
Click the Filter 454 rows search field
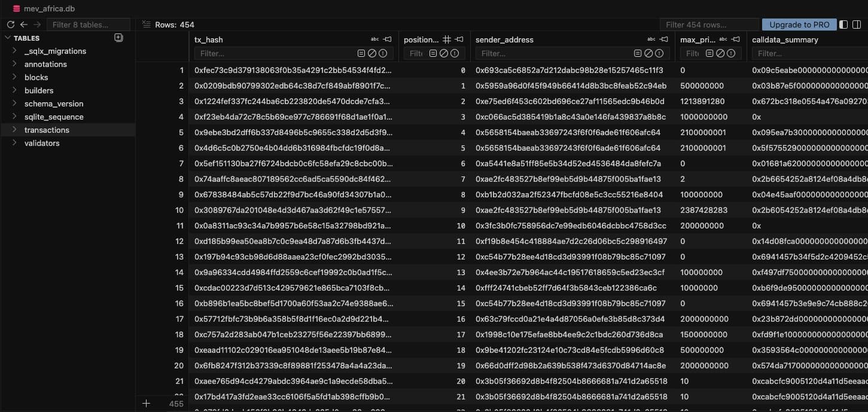709,25
